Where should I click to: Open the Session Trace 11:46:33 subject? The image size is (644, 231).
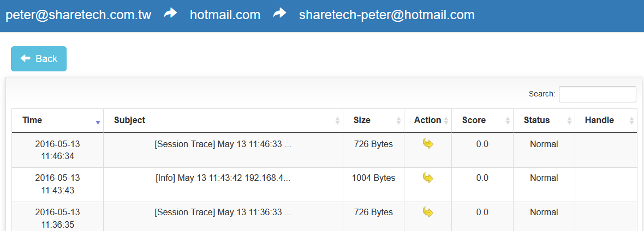coord(223,144)
